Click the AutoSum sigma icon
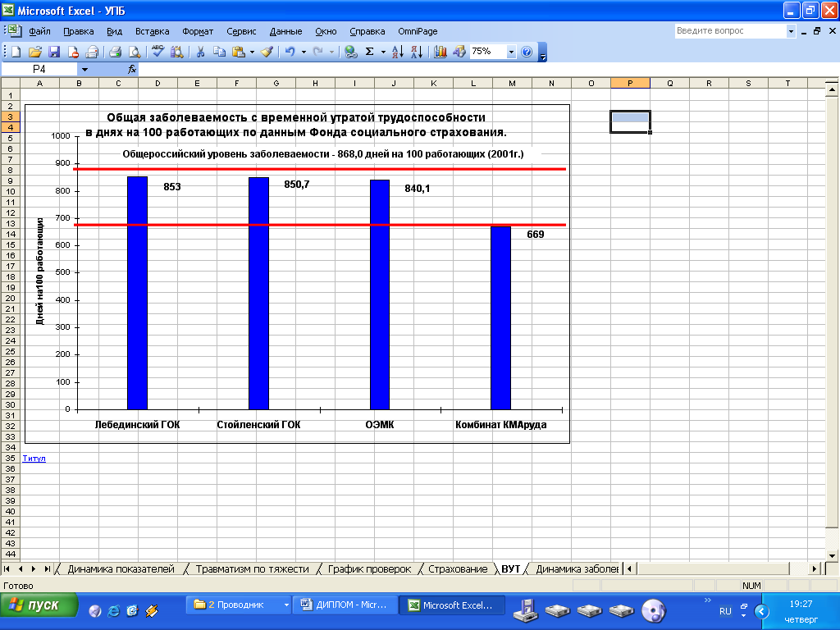This screenshot has height=630, width=840. [x=369, y=52]
